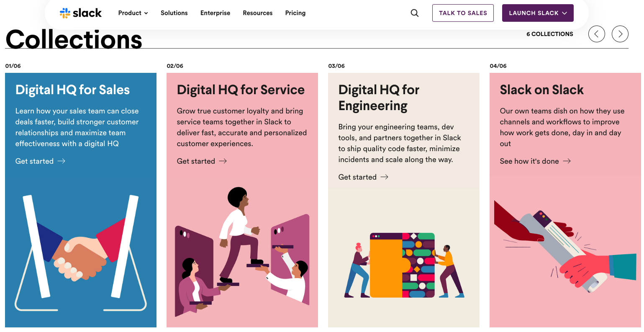The image size is (644, 332).
Task: Click Get started in Digital HQ for Sales
Action: [x=34, y=161]
